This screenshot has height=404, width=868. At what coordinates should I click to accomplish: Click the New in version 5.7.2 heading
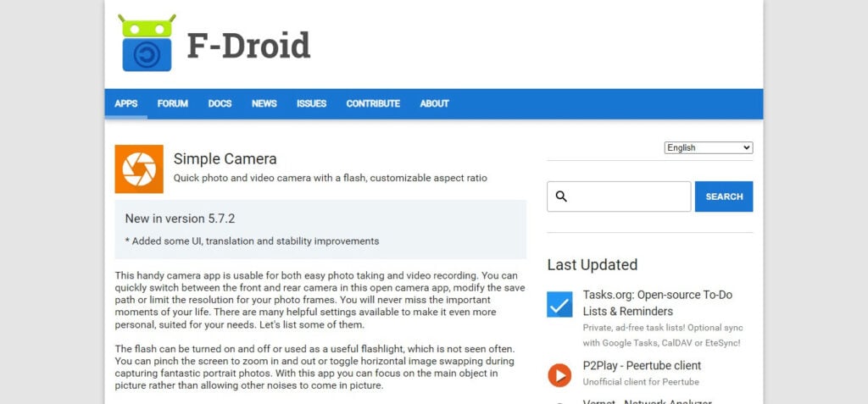(x=180, y=219)
